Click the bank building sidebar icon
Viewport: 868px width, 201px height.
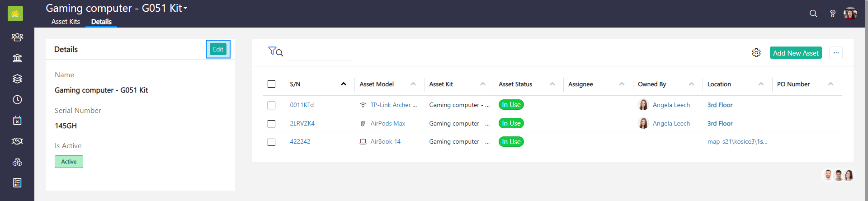click(17, 58)
